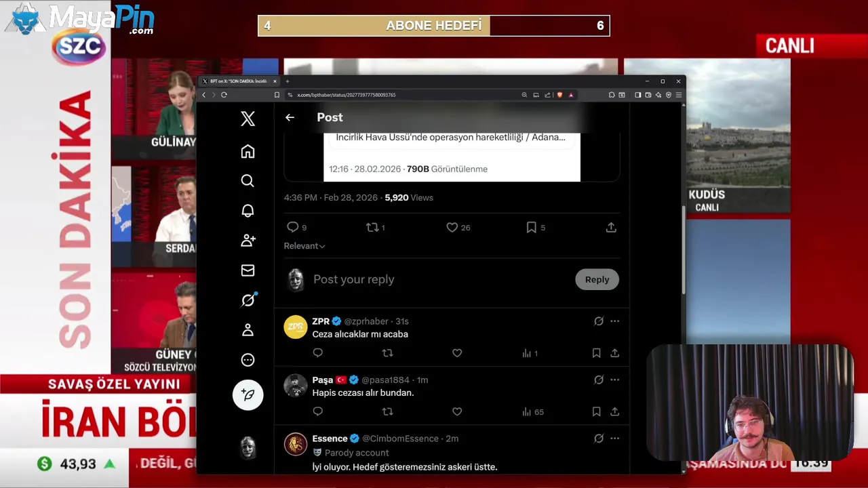Reply to ZPR's comment

318,353
